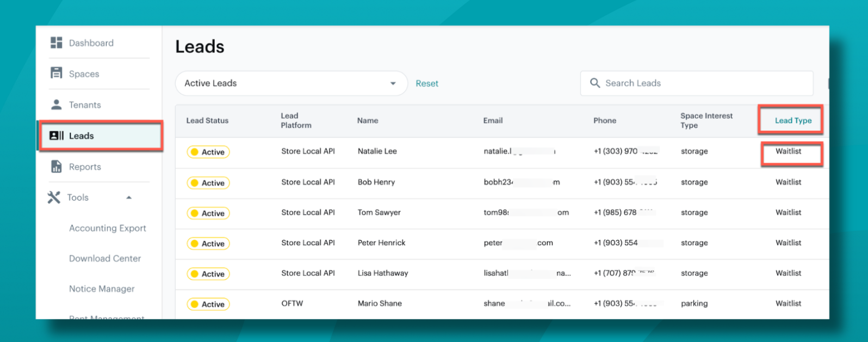868x342 pixels.
Task: Click the Spaces icon in sidebar
Action: pyautogui.click(x=56, y=73)
